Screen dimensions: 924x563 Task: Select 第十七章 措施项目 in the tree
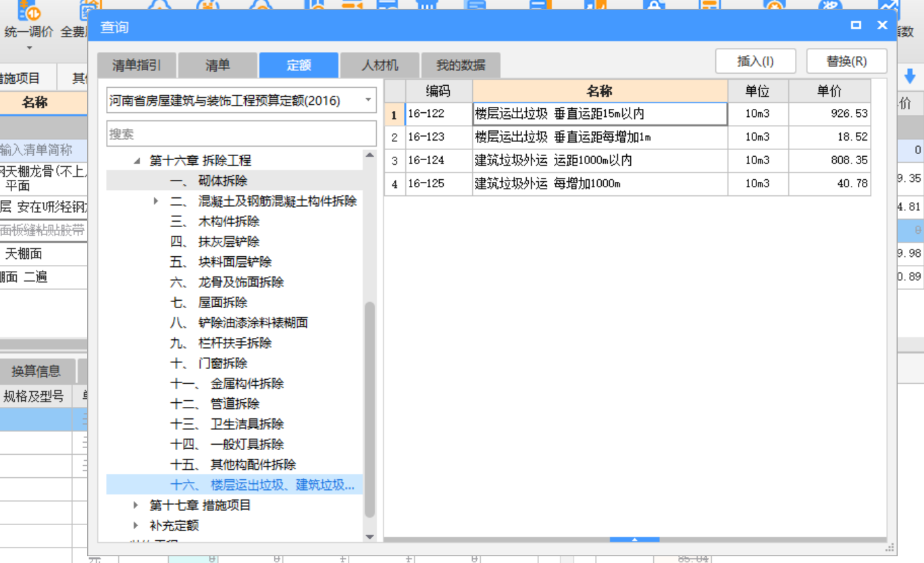pyautogui.click(x=200, y=505)
